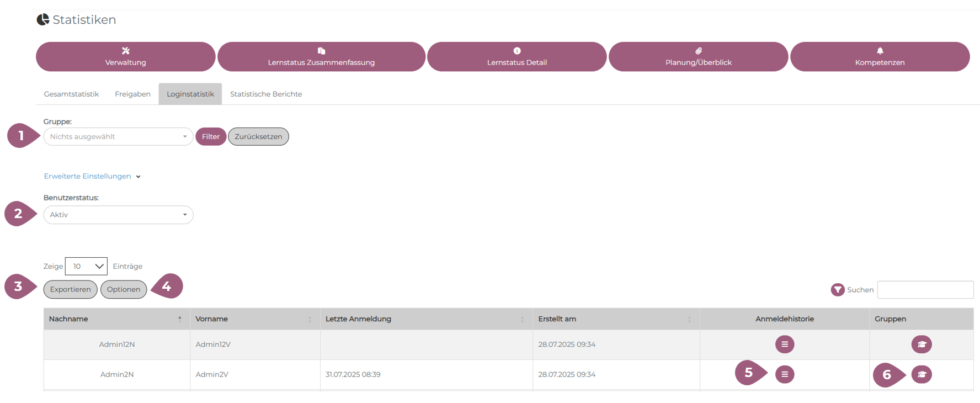
Task: Open the Freigaben tab
Action: (132, 94)
